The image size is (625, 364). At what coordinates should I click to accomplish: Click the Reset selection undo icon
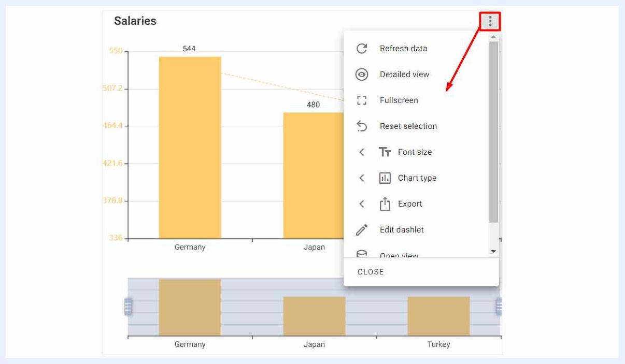pyautogui.click(x=362, y=126)
